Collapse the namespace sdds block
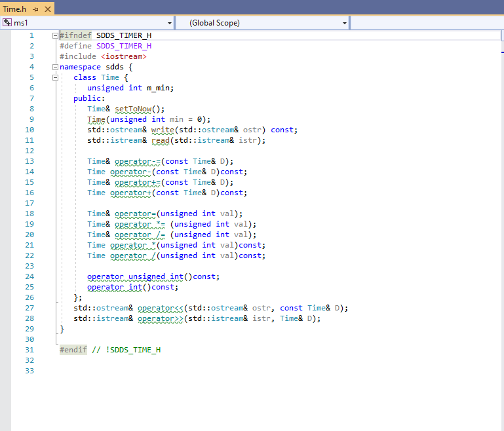The height and width of the screenshot is (431, 504). pyautogui.click(x=55, y=67)
